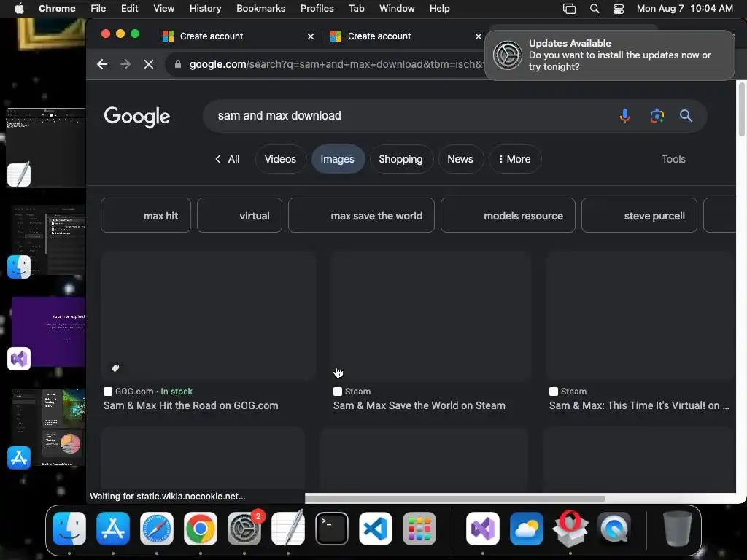Select the Shopping search tab

[x=400, y=159]
